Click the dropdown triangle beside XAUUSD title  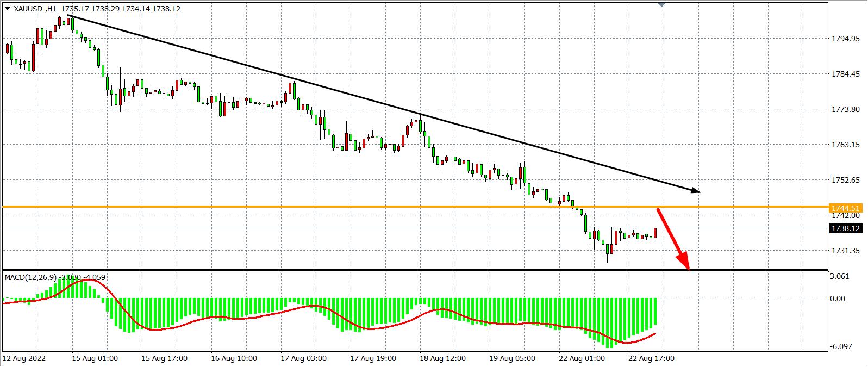click(x=7, y=9)
